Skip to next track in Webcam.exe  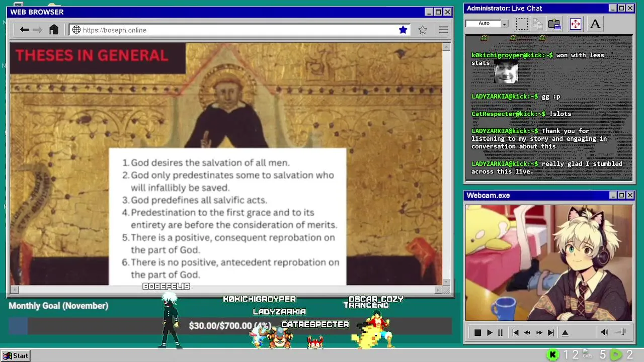point(551,333)
